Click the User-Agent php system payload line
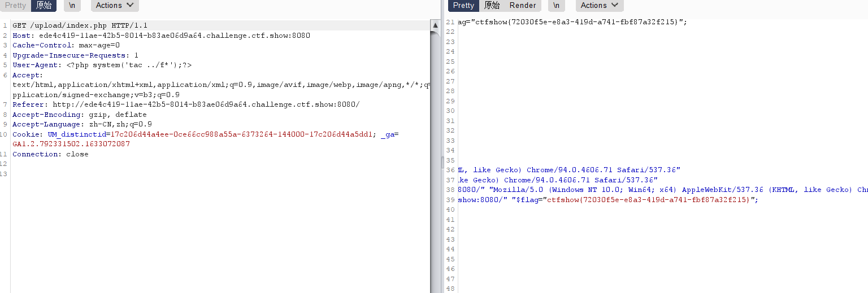 click(x=102, y=65)
